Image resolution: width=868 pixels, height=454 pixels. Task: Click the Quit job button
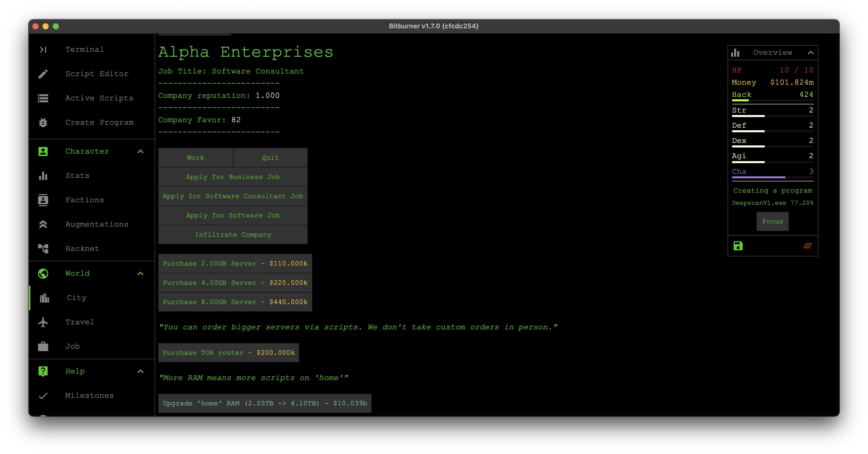click(270, 158)
